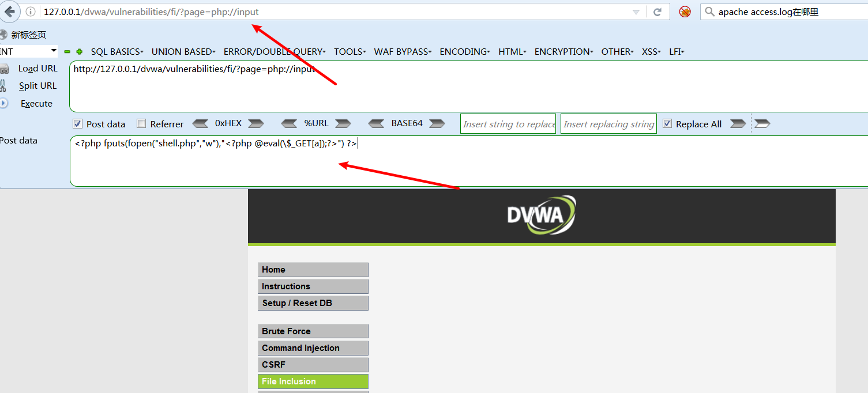This screenshot has width=868, height=393.
Task: Open the ENCODING menu
Action: point(465,52)
